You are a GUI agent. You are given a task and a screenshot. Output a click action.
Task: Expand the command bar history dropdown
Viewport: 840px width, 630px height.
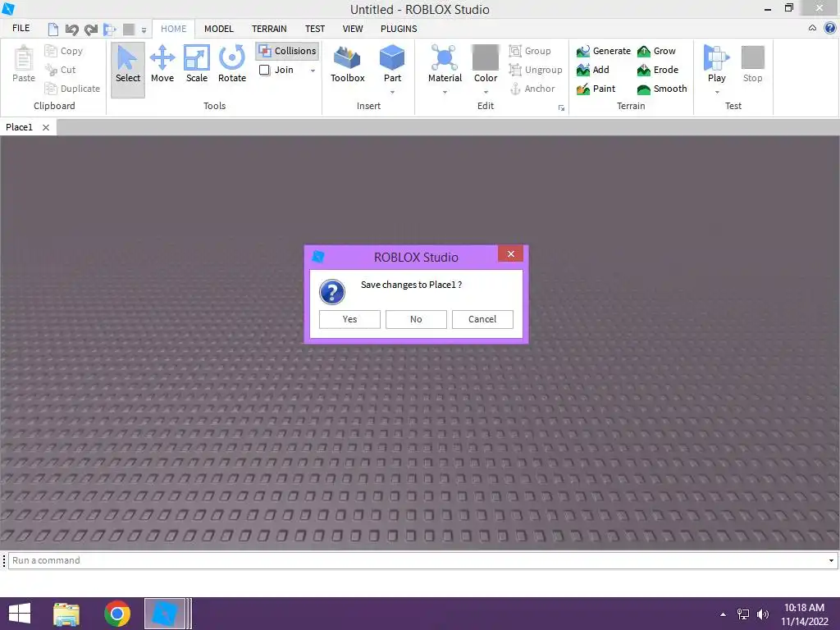click(x=831, y=560)
